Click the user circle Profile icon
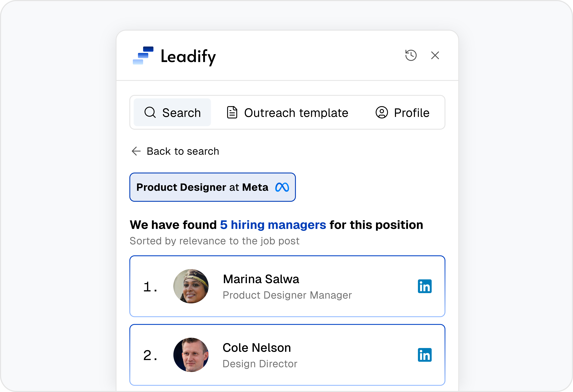This screenshot has width=573, height=392. (382, 113)
